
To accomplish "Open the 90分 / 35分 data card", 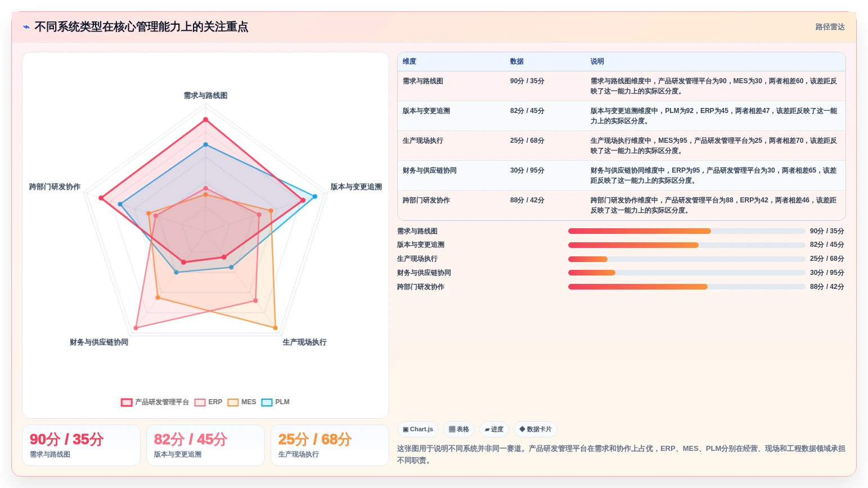I will click(x=81, y=445).
